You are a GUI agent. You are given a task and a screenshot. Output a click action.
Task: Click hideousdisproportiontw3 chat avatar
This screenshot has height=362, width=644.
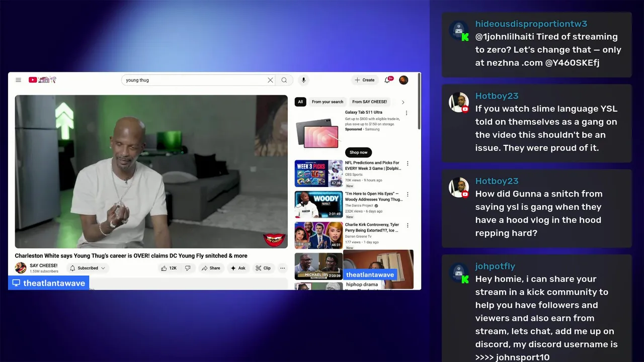tap(458, 31)
